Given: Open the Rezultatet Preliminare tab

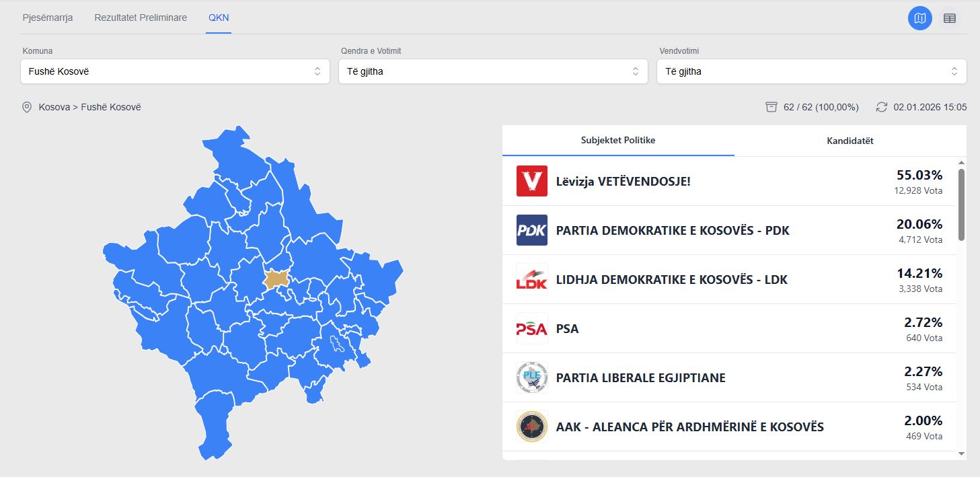Looking at the screenshot, I should pyautogui.click(x=141, y=17).
